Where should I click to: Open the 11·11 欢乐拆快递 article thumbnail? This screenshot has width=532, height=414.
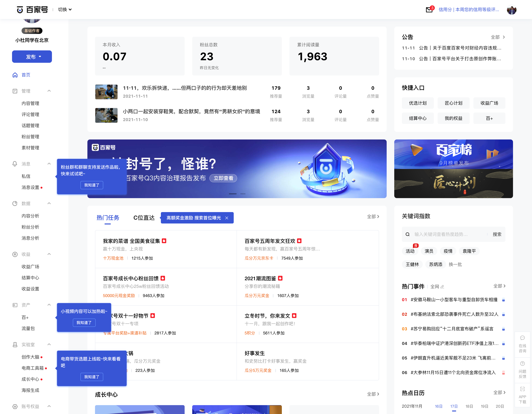(106, 92)
